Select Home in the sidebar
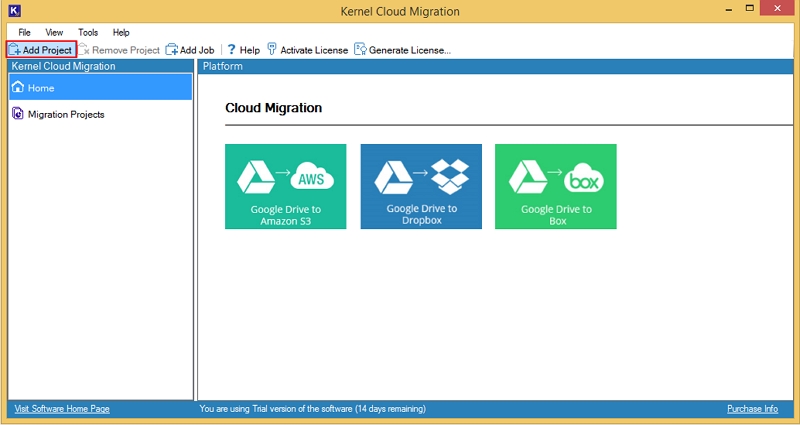 tap(101, 87)
